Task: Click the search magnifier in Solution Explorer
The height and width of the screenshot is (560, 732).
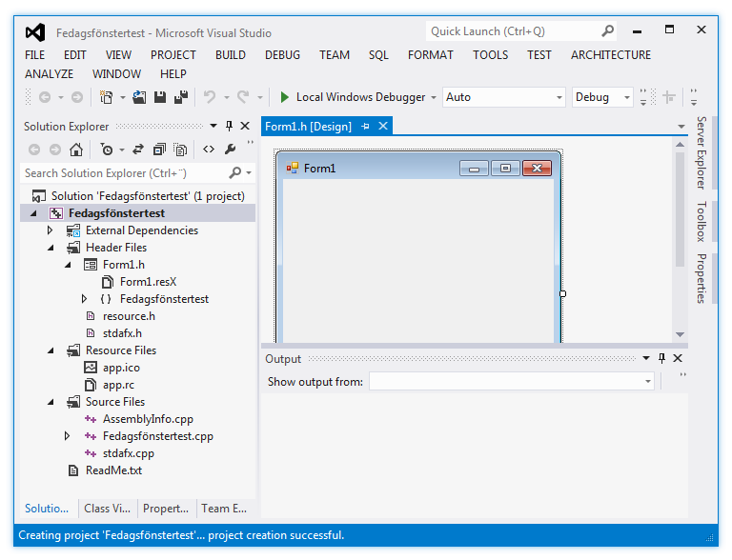Action: 235,173
